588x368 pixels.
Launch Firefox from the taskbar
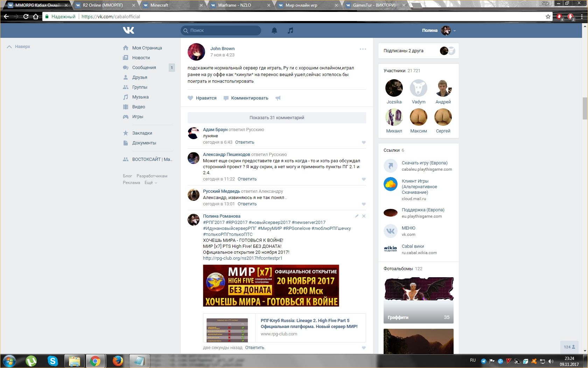(x=118, y=361)
